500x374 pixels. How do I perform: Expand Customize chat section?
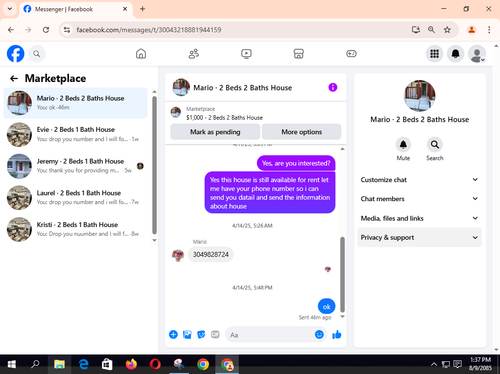click(x=419, y=180)
